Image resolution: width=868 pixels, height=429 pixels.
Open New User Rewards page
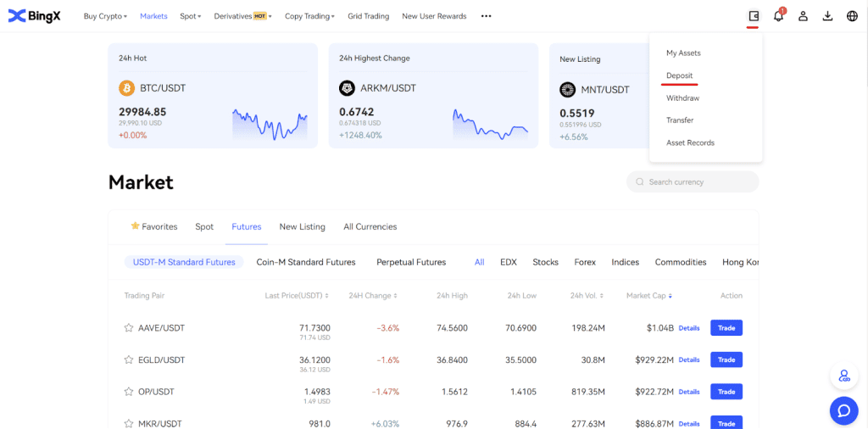434,16
